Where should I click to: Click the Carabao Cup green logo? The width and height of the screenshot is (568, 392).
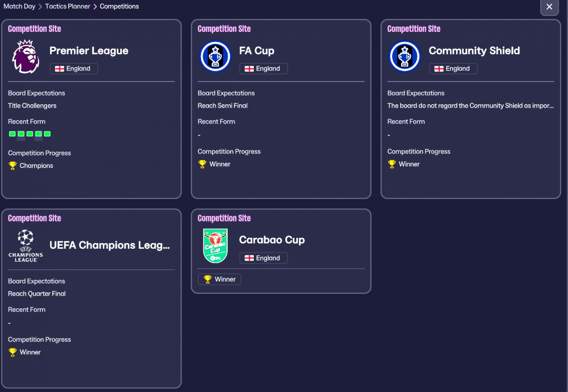215,246
